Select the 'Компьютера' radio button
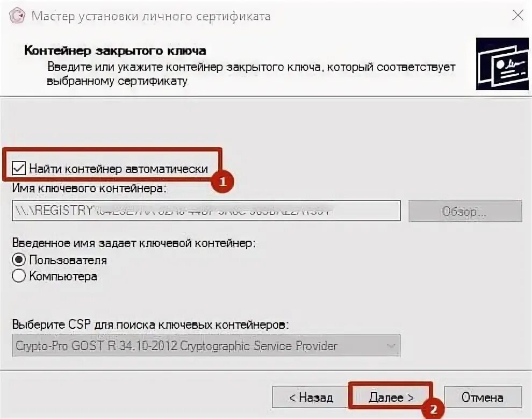The height and width of the screenshot is (419, 532). [19, 276]
